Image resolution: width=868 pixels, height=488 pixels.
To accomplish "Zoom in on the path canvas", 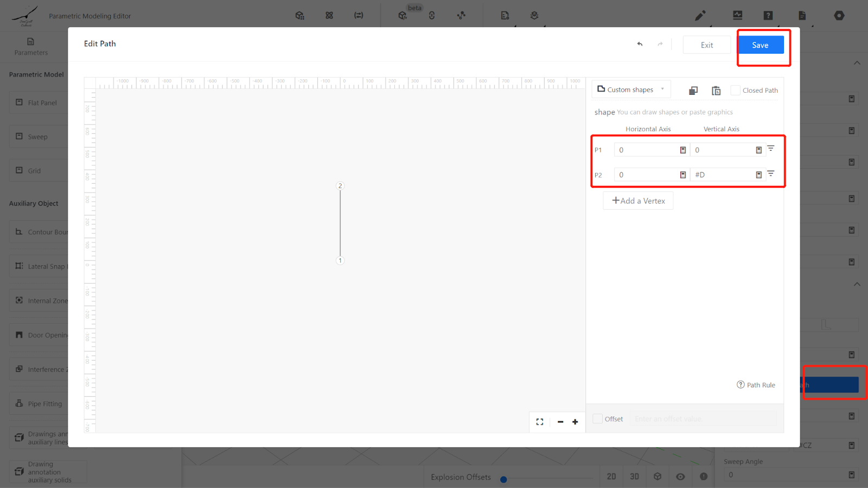I will [575, 422].
